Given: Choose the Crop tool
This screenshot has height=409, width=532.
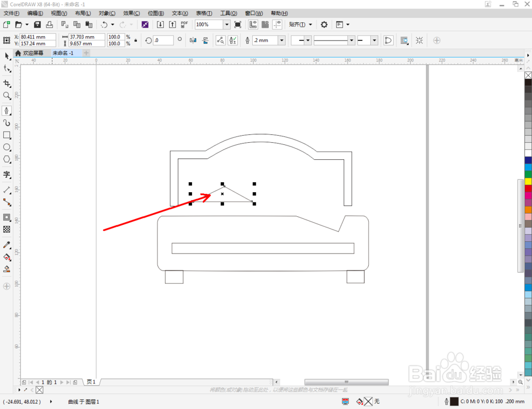Looking at the screenshot, I should pyautogui.click(x=7, y=84).
